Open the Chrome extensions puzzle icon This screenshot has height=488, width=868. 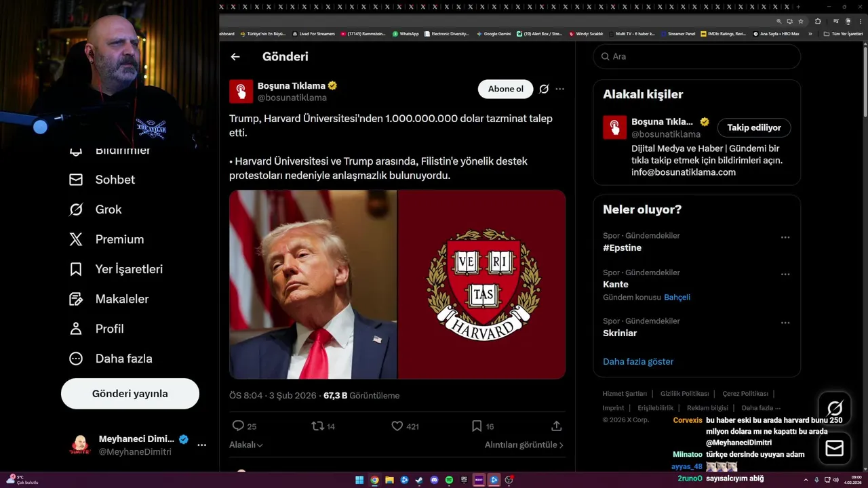tap(818, 21)
